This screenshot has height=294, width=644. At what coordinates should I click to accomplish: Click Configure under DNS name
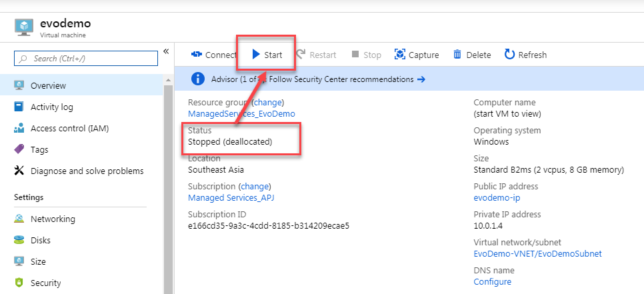click(x=493, y=282)
